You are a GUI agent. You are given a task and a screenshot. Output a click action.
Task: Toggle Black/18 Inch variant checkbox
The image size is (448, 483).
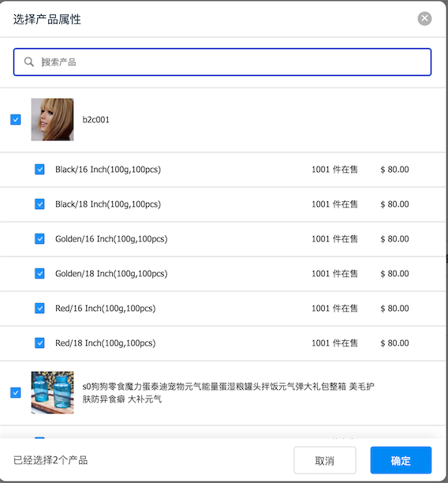(x=39, y=204)
